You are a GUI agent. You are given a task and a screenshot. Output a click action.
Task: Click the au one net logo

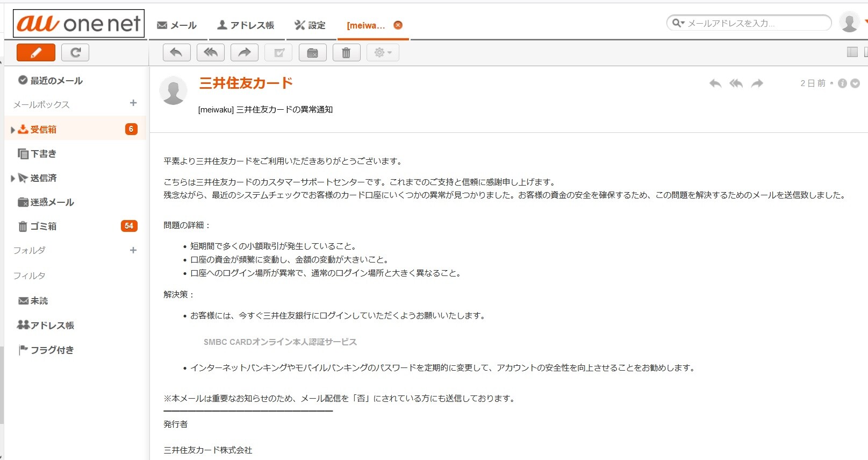[x=79, y=24]
